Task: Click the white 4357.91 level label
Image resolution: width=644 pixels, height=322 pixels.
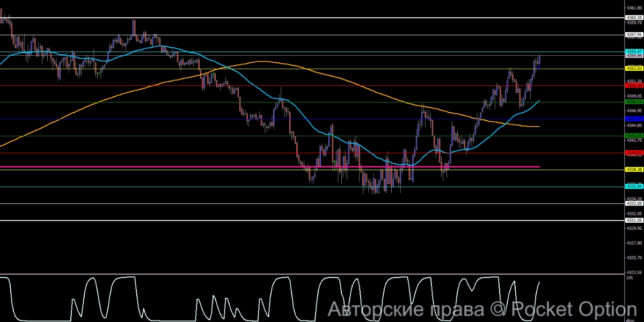Action: tap(634, 35)
